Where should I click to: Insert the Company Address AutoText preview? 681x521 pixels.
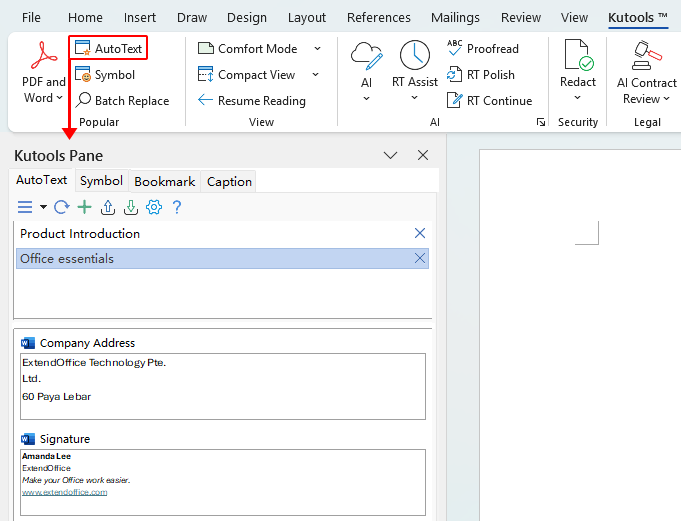[223, 386]
